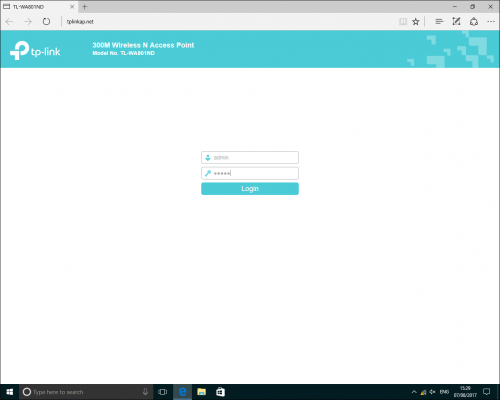
Task: Add page to favorites star icon
Action: [415, 22]
